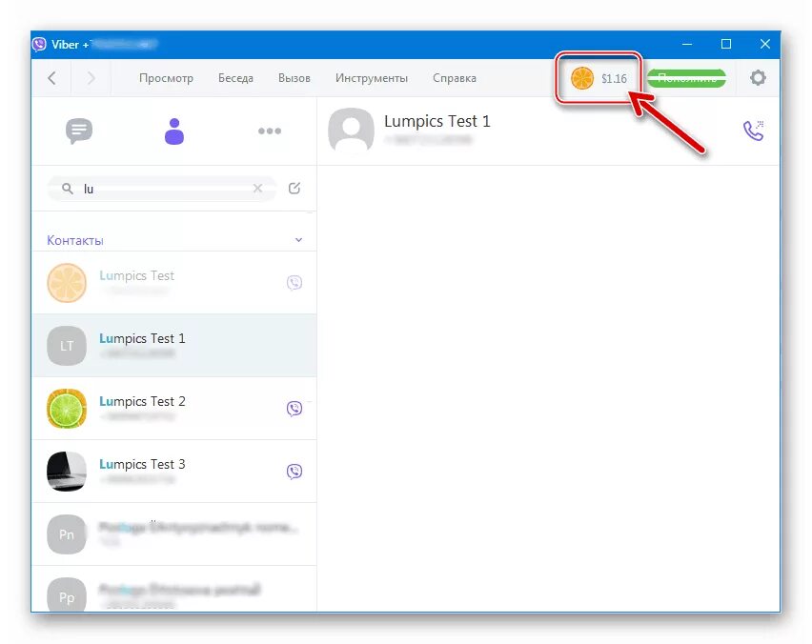This screenshot has height=644, width=812.
Task: Select the Lumpics Test 3 contact name
Action: click(142, 464)
